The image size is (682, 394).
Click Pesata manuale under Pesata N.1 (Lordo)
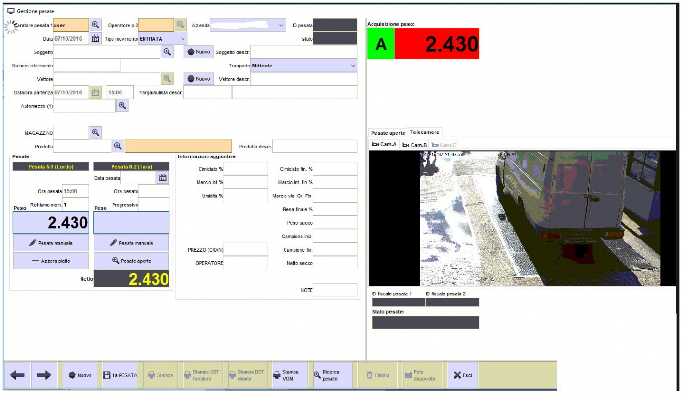51,243
